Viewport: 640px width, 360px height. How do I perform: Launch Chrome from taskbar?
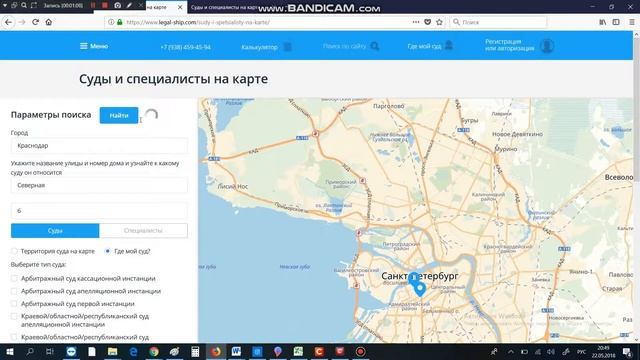point(154,351)
